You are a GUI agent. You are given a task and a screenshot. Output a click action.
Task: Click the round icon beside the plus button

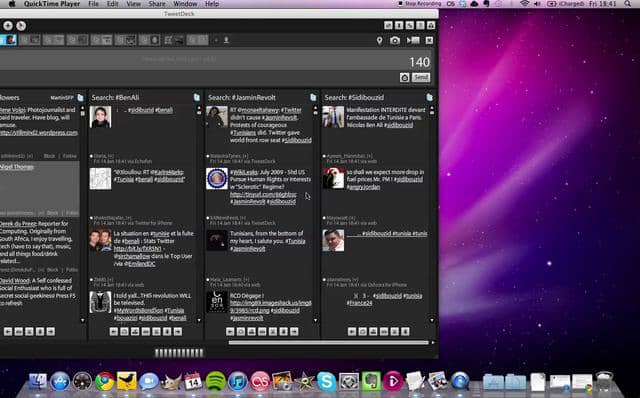(21, 26)
